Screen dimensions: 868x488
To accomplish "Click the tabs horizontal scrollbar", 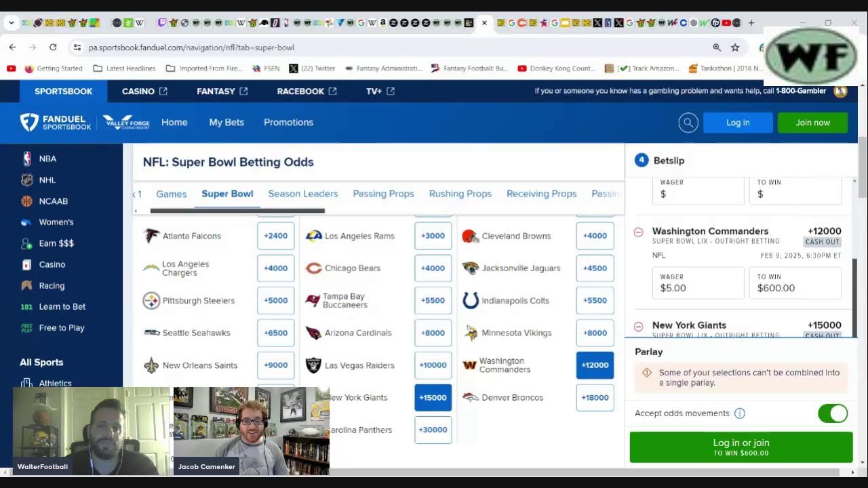I will 237,211.
